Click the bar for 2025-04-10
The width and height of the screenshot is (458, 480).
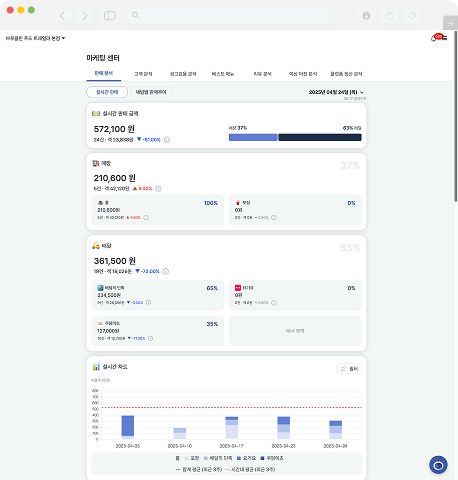pyautogui.click(x=180, y=433)
